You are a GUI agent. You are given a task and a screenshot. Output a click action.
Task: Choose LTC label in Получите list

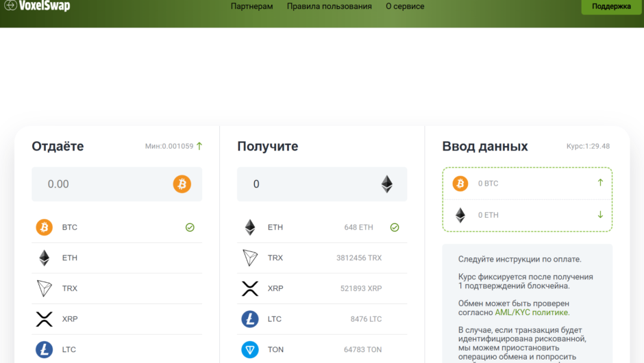pos(274,319)
